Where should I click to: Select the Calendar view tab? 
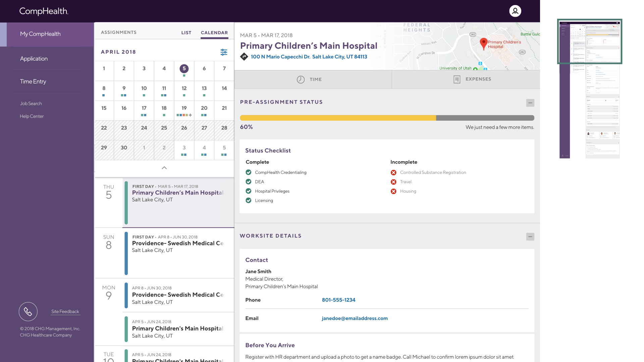pyautogui.click(x=214, y=33)
